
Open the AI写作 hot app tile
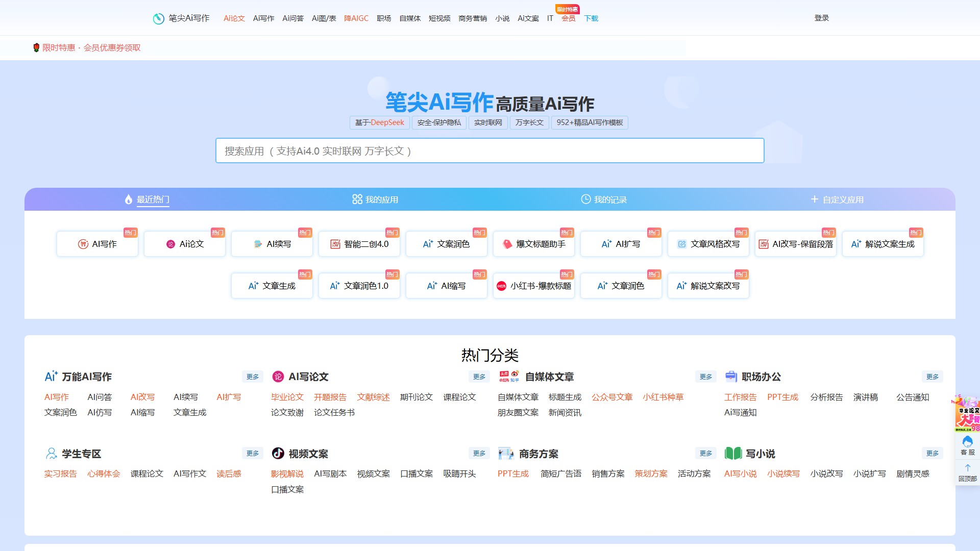(x=97, y=244)
